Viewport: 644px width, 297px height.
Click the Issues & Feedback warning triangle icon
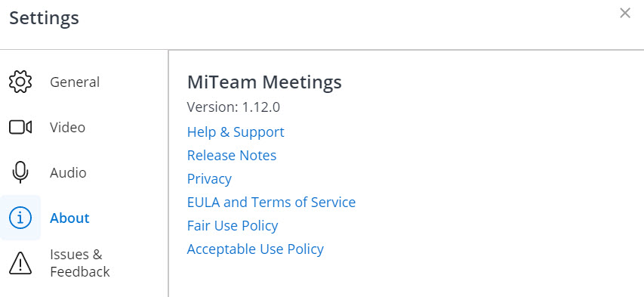pos(20,263)
